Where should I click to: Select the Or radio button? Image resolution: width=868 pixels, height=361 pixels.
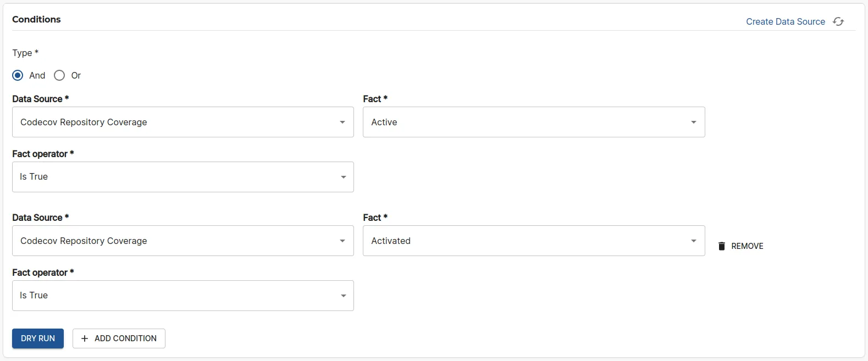(x=59, y=75)
